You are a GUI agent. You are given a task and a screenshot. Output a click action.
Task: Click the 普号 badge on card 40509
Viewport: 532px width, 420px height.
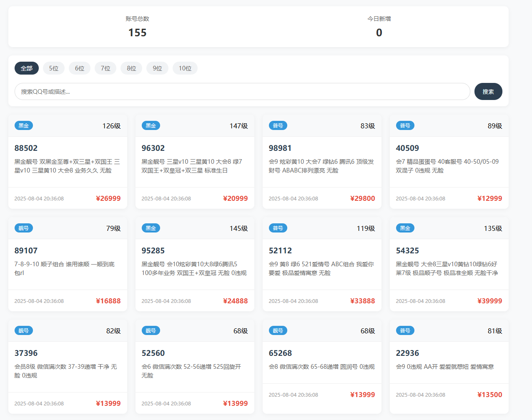pyautogui.click(x=405, y=126)
